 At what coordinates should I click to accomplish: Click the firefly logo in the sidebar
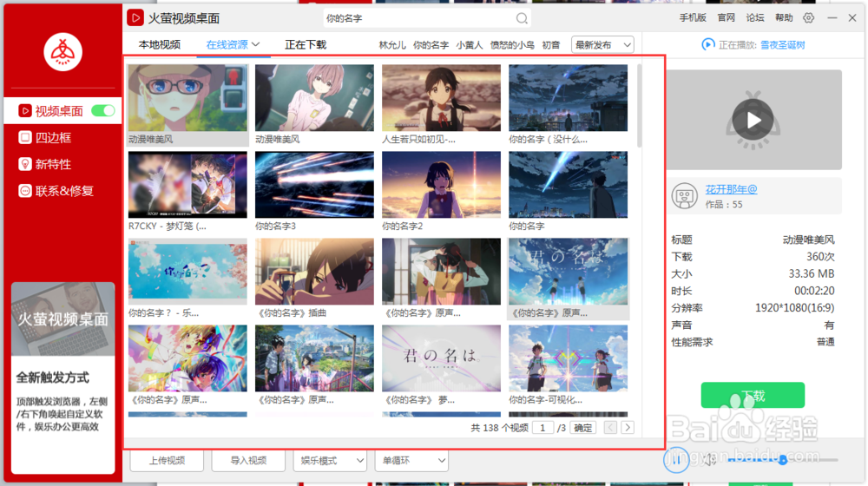tap(63, 52)
